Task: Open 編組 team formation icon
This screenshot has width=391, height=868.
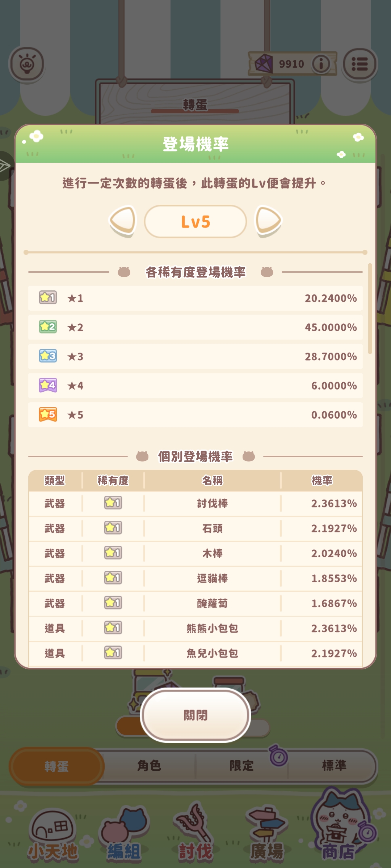Action: [x=124, y=835]
